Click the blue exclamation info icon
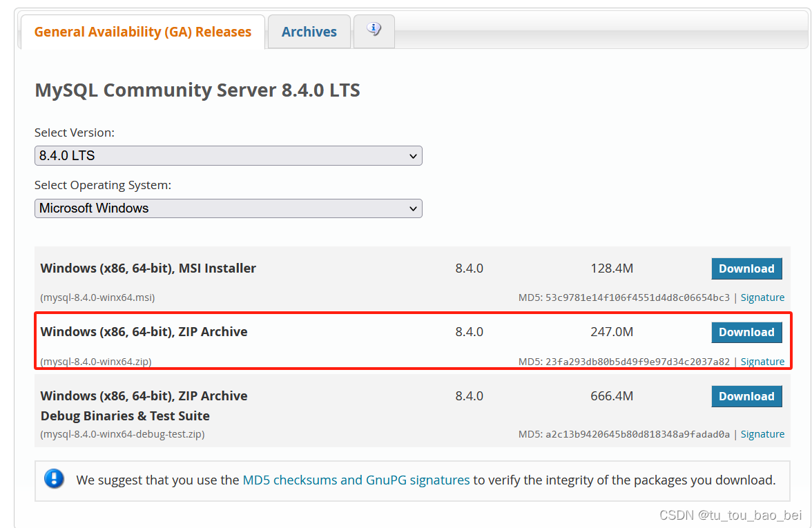Viewport: 812px width, 528px height. pyautogui.click(x=55, y=479)
